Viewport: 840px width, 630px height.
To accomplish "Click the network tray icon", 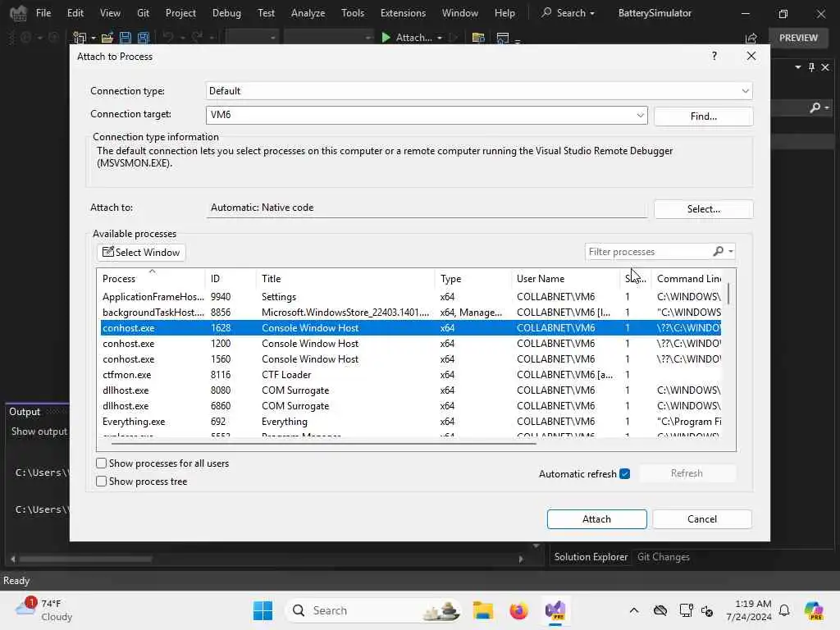I will [x=686, y=610].
